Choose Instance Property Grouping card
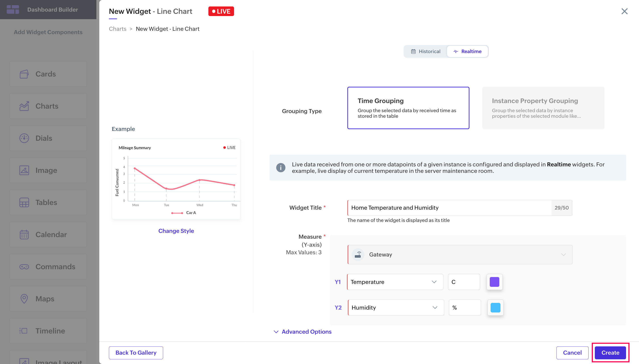The width and height of the screenshot is (639, 364). pyautogui.click(x=543, y=108)
